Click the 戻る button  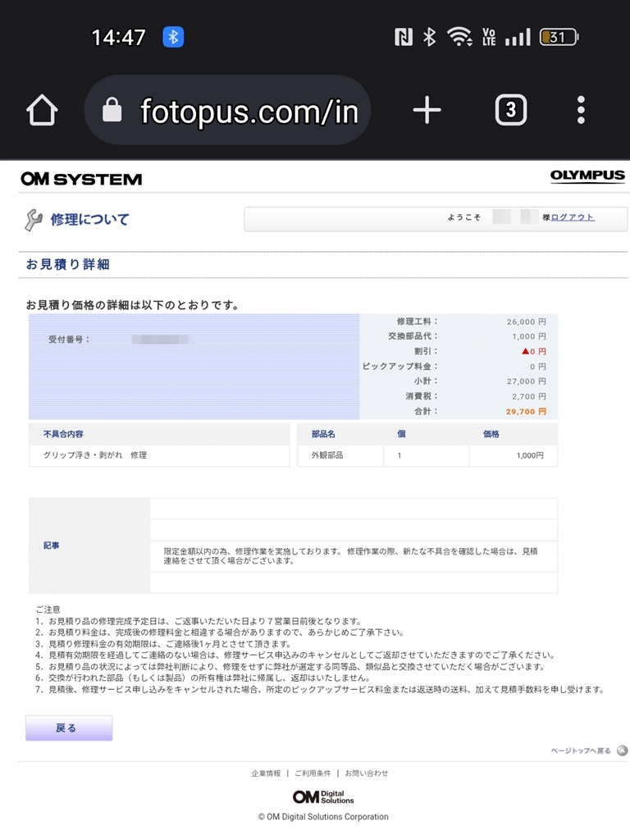[69, 728]
